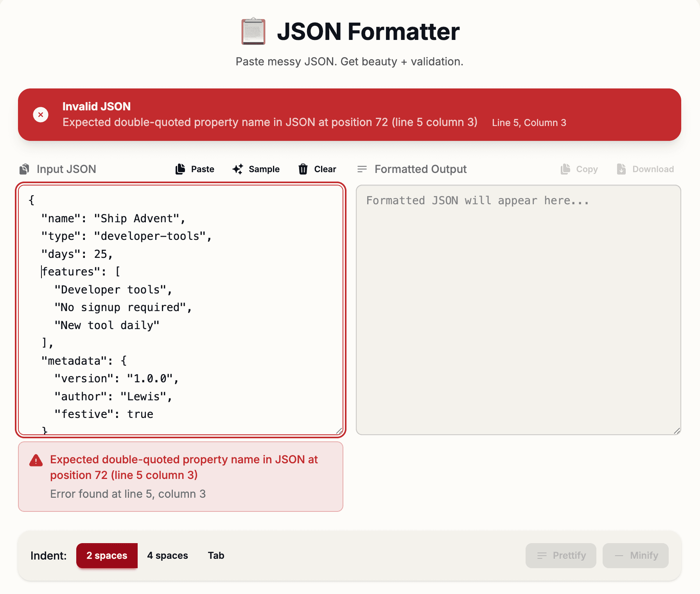Click the Download icon for formatted JSON

[x=621, y=169]
